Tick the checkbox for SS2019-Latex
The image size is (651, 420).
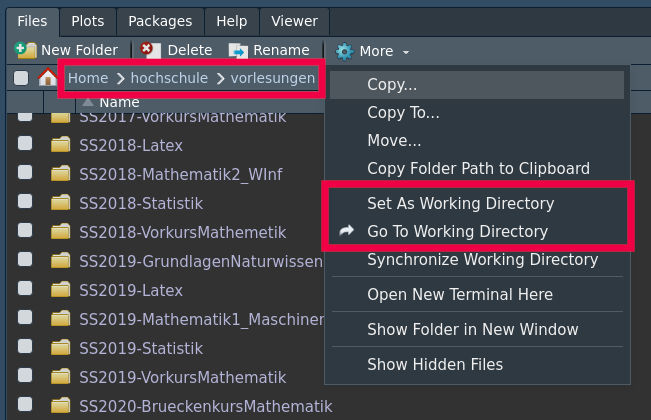[x=25, y=290]
